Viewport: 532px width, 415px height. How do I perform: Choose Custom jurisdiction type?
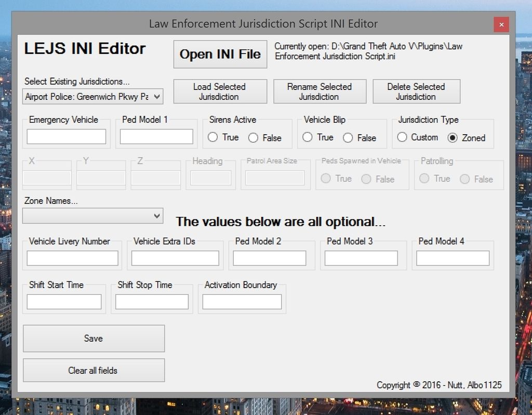402,137
